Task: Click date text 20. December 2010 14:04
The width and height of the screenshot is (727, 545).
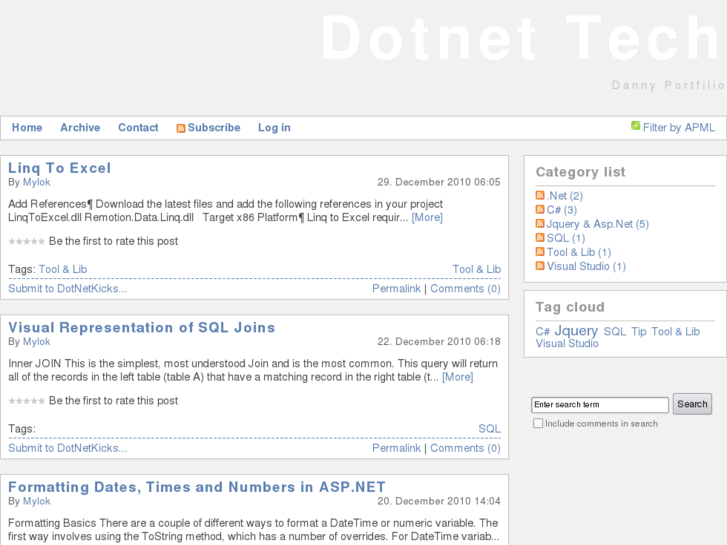Action: coord(439,501)
